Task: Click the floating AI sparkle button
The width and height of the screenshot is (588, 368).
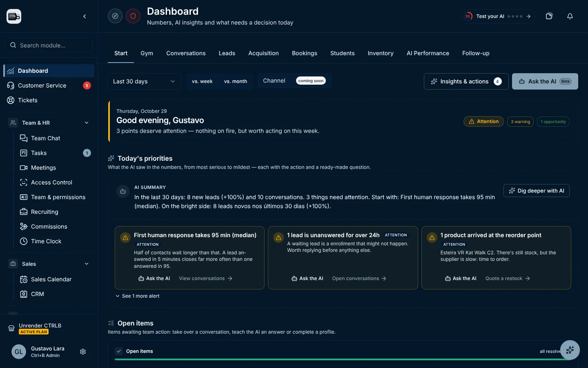Action: coord(570,350)
